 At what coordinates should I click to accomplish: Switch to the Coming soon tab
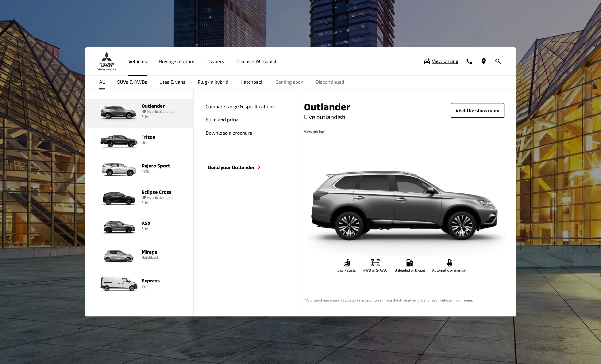(x=289, y=82)
